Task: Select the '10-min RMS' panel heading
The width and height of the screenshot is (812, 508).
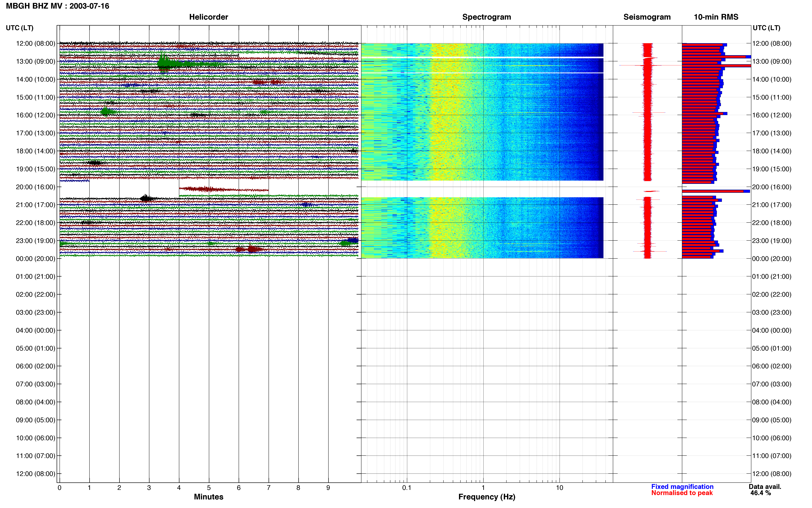Action: pos(716,17)
